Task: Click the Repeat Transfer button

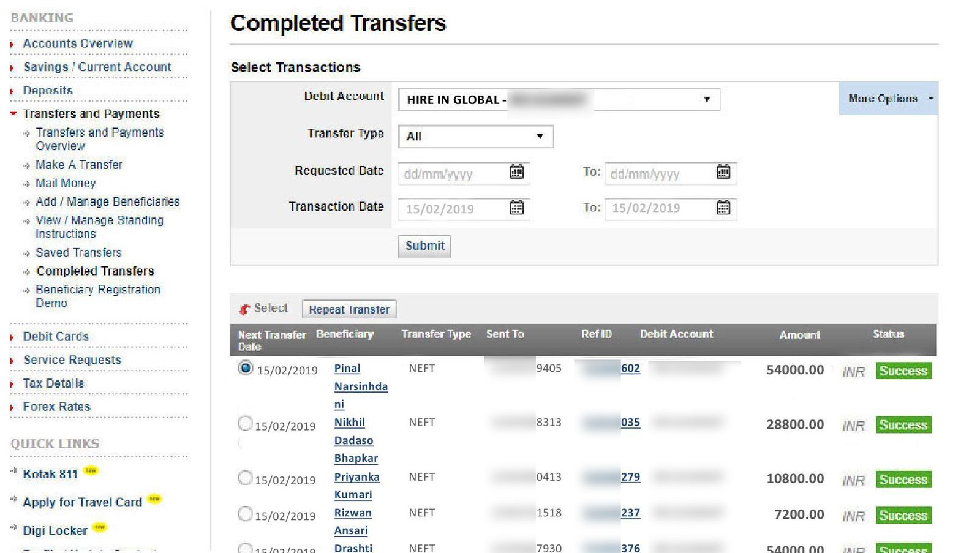Action: pos(349,310)
